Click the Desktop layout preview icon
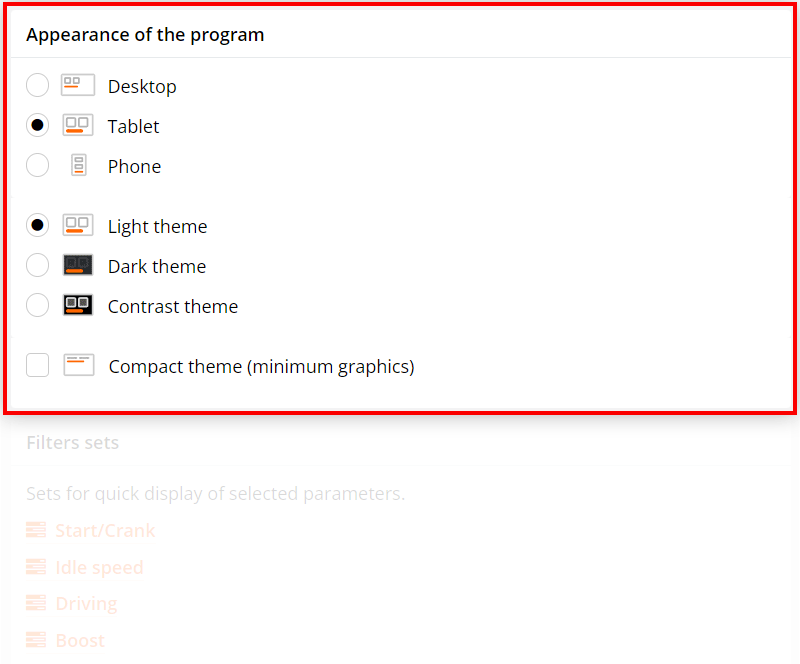800x664 pixels. coord(78,85)
